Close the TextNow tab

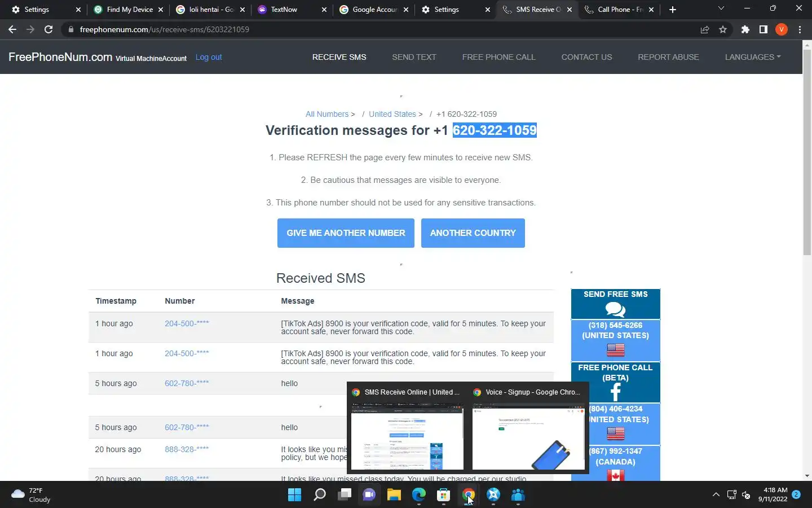point(324,10)
